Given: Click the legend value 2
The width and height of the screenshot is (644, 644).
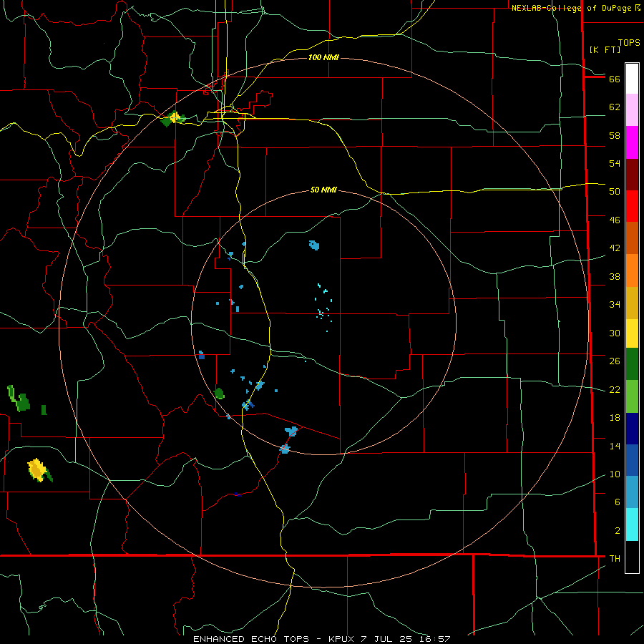Looking at the screenshot, I should coord(618,530).
